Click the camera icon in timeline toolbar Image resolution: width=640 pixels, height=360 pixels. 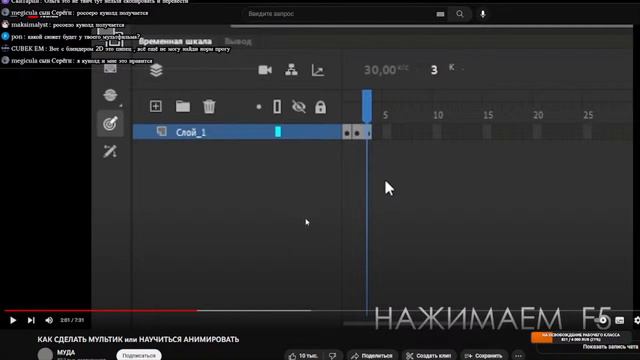(x=265, y=70)
